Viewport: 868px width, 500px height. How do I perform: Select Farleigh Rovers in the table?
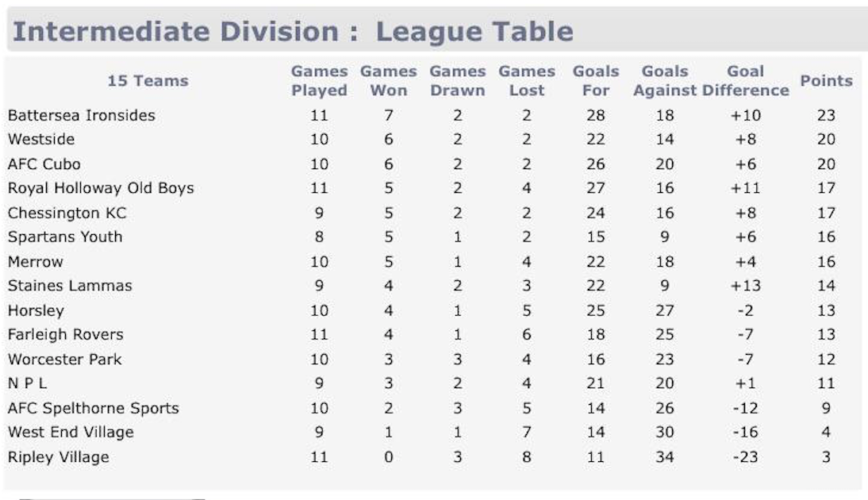click(x=66, y=335)
